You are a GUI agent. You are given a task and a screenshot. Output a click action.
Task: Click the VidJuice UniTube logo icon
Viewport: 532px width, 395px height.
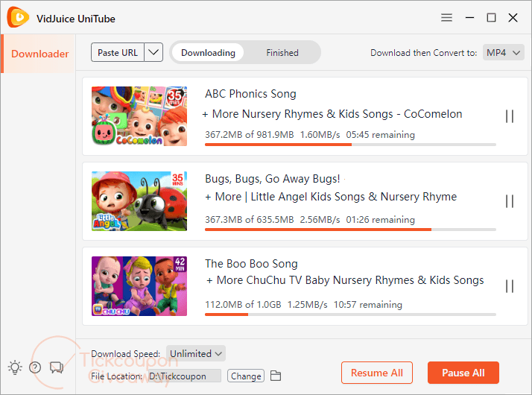[18, 17]
